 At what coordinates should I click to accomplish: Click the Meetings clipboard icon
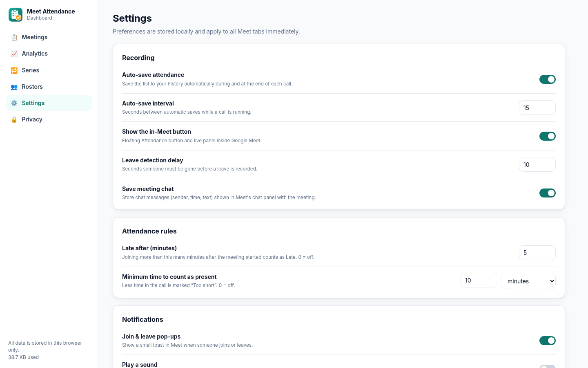click(14, 37)
